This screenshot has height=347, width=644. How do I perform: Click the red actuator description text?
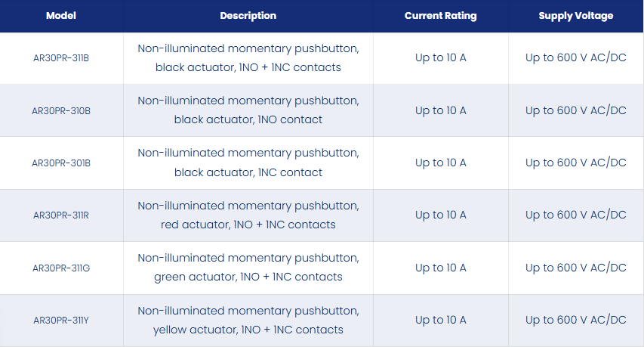tap(248, 215)
